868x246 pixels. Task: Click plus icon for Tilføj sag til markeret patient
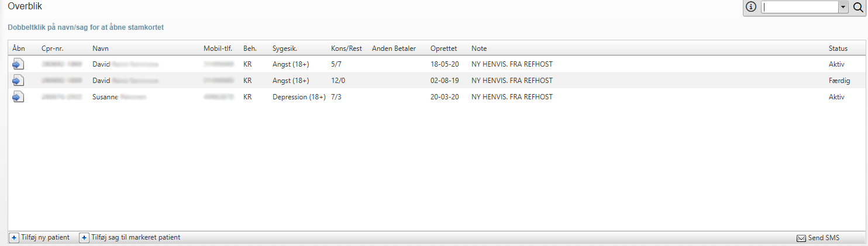[x=84, y=238]
